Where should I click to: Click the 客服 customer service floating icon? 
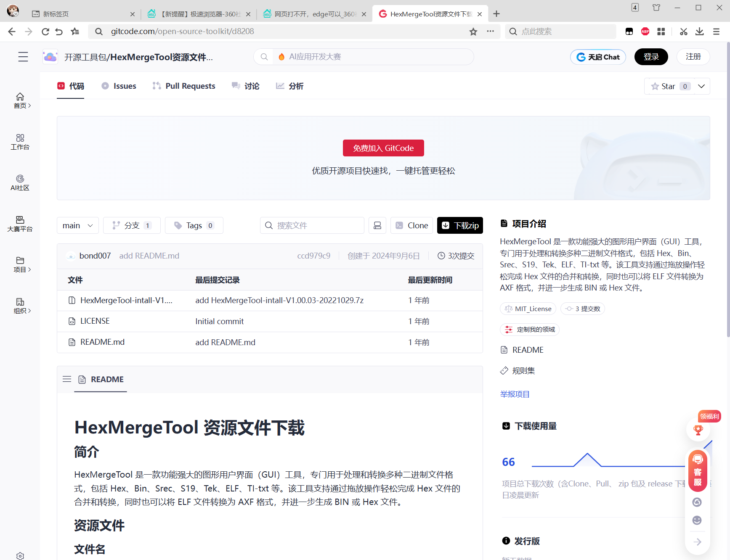[x=697, y=470]
